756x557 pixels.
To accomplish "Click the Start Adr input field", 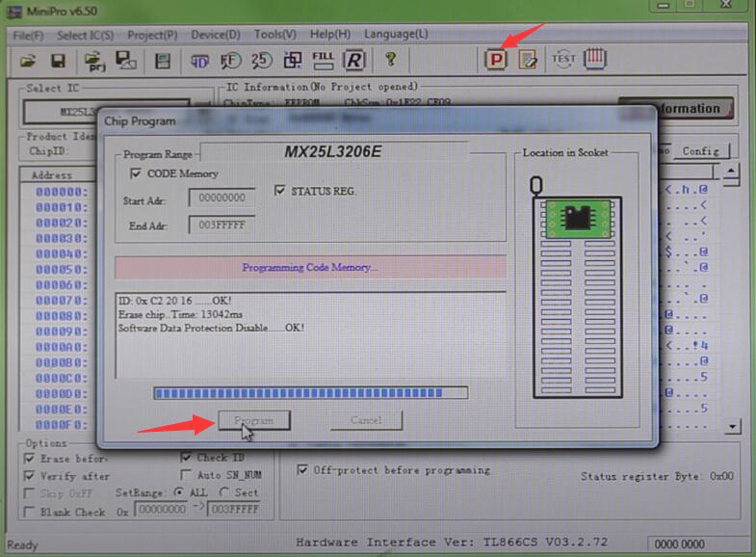I will point(222,198).
